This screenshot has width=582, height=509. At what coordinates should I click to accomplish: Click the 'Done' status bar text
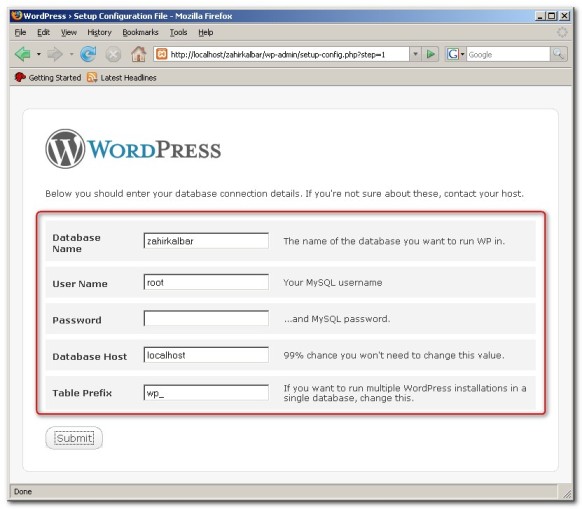(x=23, y=491)
